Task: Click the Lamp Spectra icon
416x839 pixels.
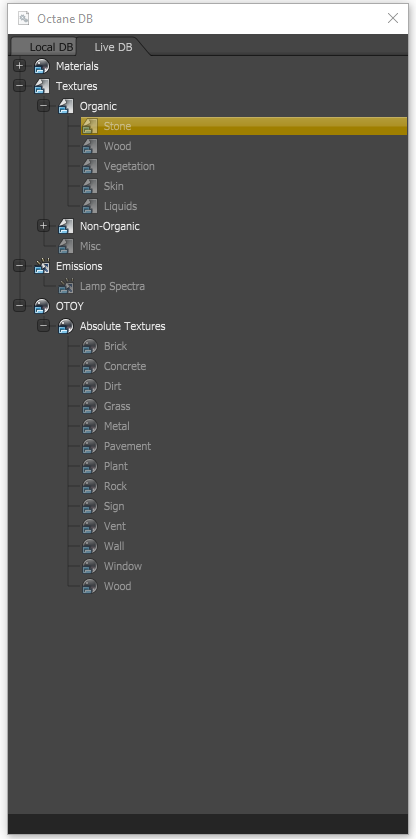Action: (66, 286)
